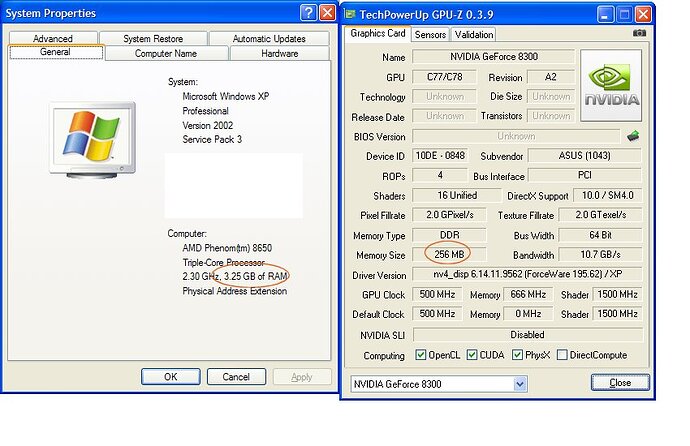Viewport: 690px width, 446px height.
Task: Open the NVIDIA GeForce 8300 GPU dropdown
Action: (x=520, y=384)
